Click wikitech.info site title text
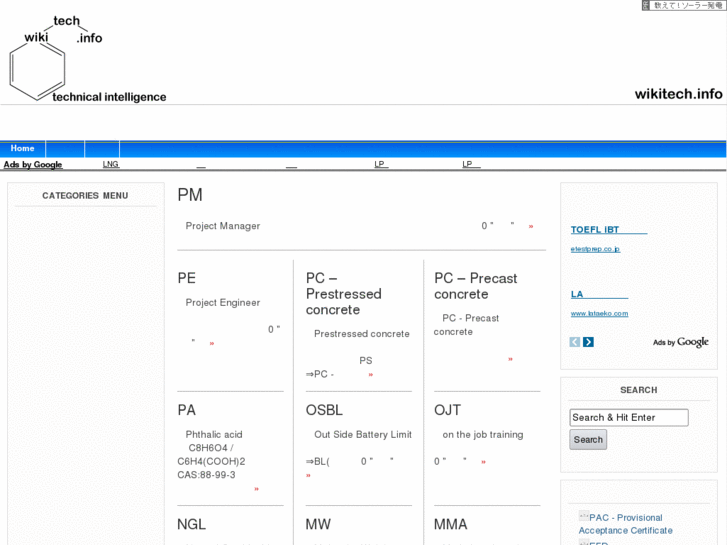727x545 pixels. [x=678, y=94]
